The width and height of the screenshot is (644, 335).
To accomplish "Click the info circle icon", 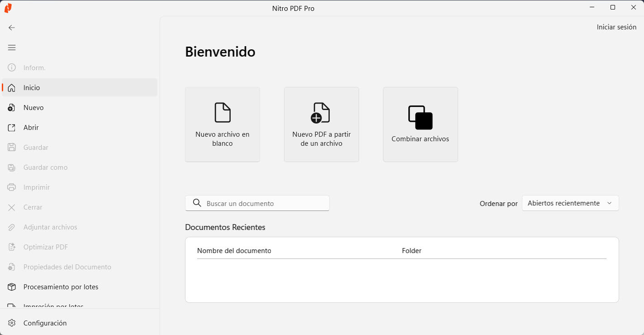I will click(x=12, y=68).
